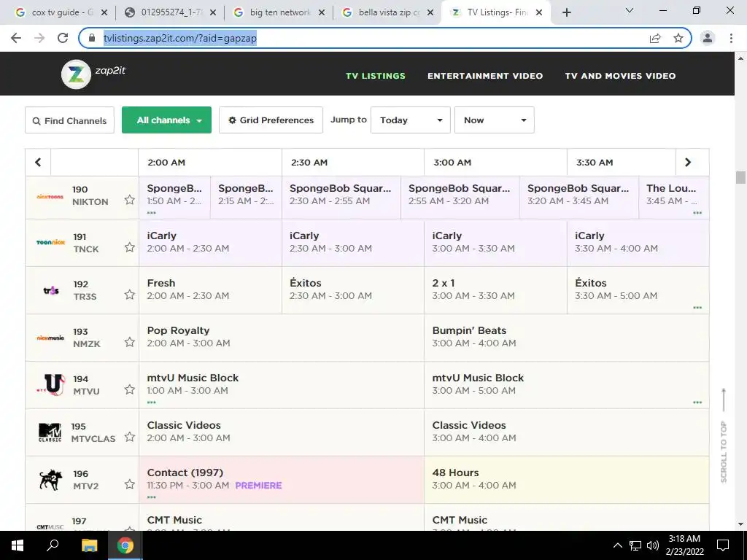Click the share page icon
Image resolution: width=747 pixels, height=560 pixels.
pyautogui.click(x=655, y=38)
